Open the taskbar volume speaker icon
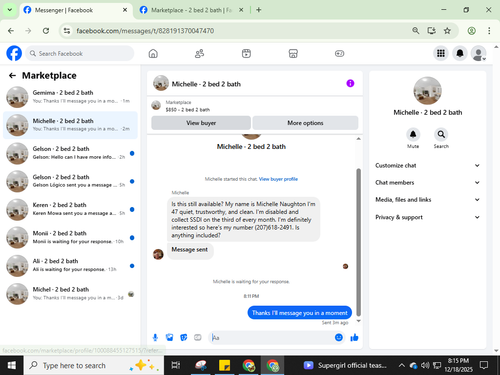This screenshot has width=500, height=375. pyautogui.click(x=425, y=365)
